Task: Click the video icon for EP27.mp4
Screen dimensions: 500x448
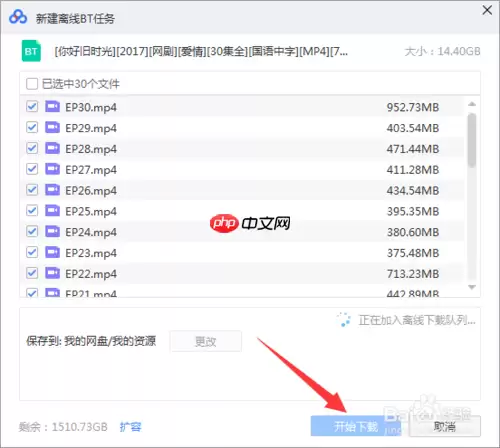Action: 52,169
